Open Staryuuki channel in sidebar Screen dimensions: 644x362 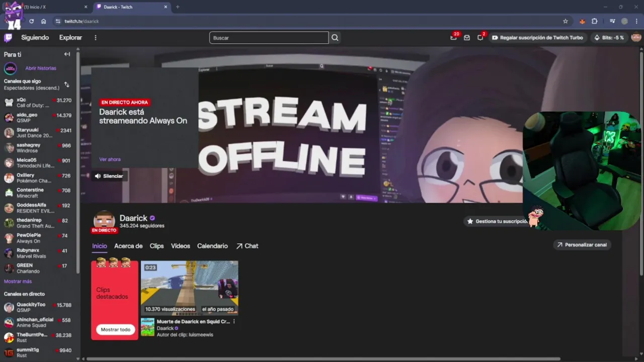click(x=38, y=133)
